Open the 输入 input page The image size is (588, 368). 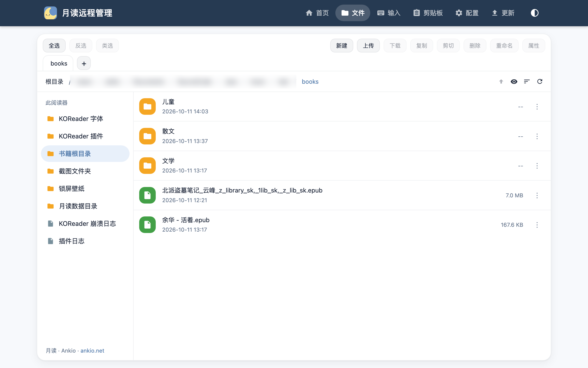389,13
